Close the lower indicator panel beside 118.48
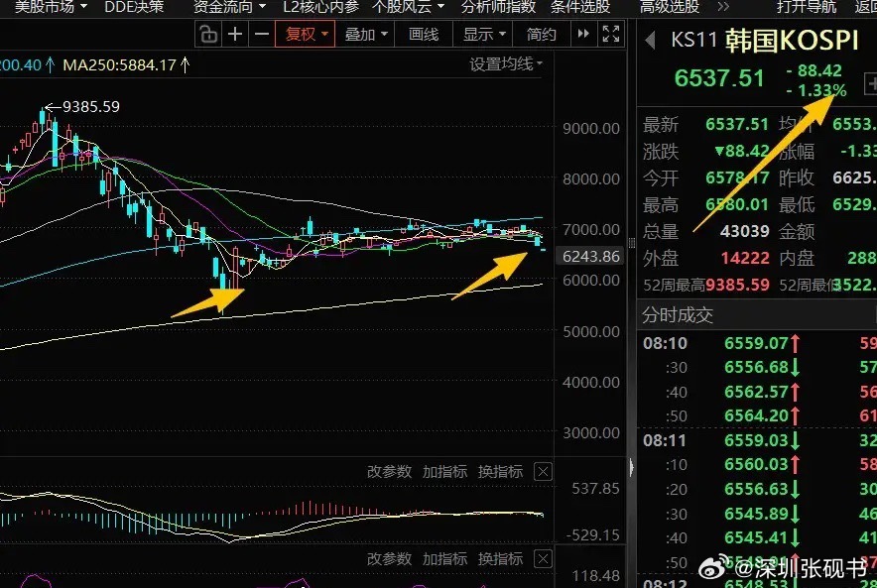The image size is (877, 588). tap(543, 559)
